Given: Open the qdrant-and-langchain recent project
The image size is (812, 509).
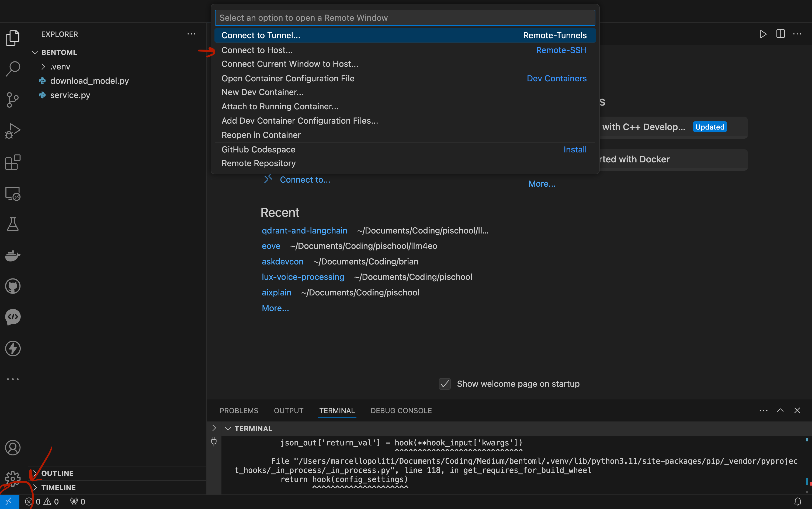Looking at the screenshot, I should tap(304, 231).
